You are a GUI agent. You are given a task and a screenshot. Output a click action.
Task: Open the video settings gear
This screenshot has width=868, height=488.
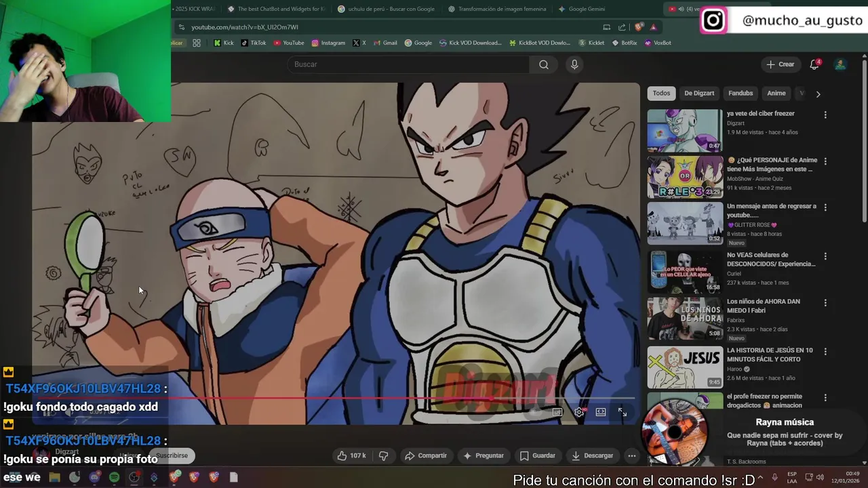(x=579, y=412)
